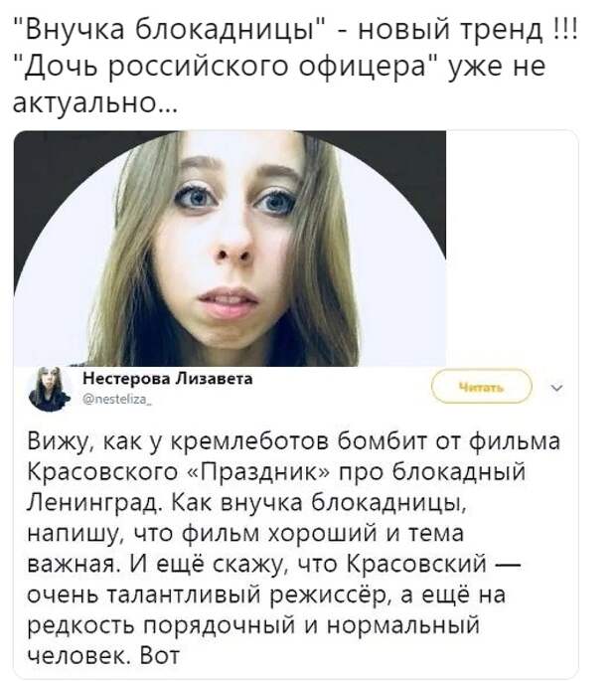Viewport: 616px width, 681px height.
Task: Click the small avatar beside Нестерова Лизавета
Action: click(x=49, y=389)
